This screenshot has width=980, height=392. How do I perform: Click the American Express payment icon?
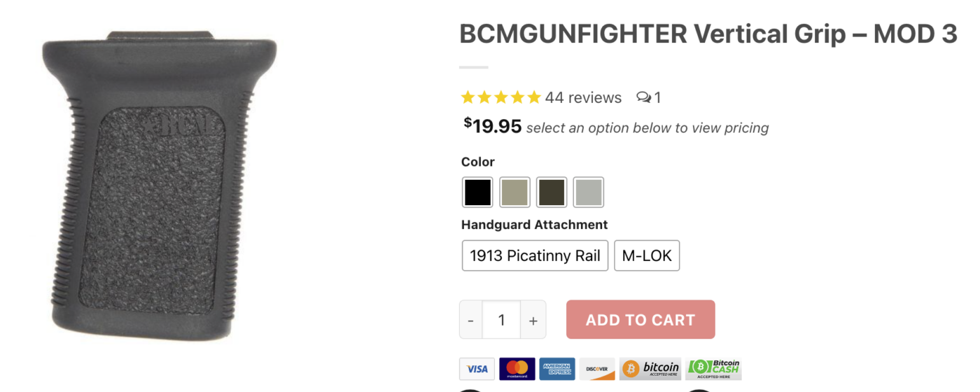(557, 369)
